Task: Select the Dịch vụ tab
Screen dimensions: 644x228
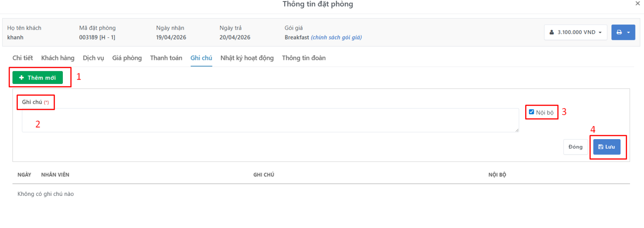Action: [x=93, y=58]
